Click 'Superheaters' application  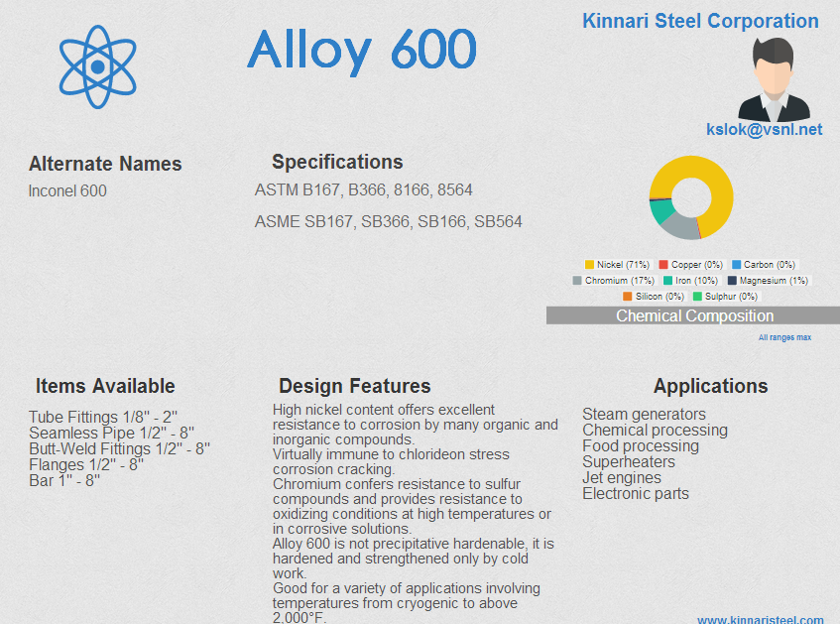point(629,461)
